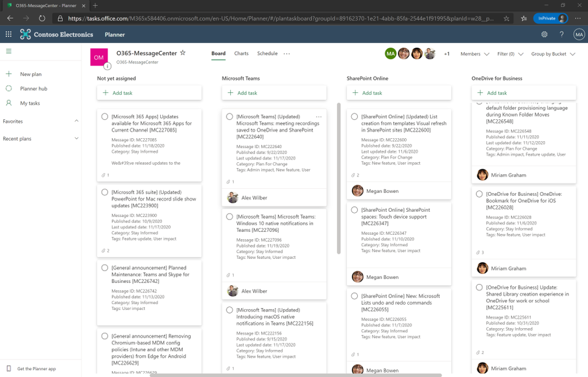Open the MA account avatar in header
The width and height of the screenshot is (588, 377).
tap(579, 35)
